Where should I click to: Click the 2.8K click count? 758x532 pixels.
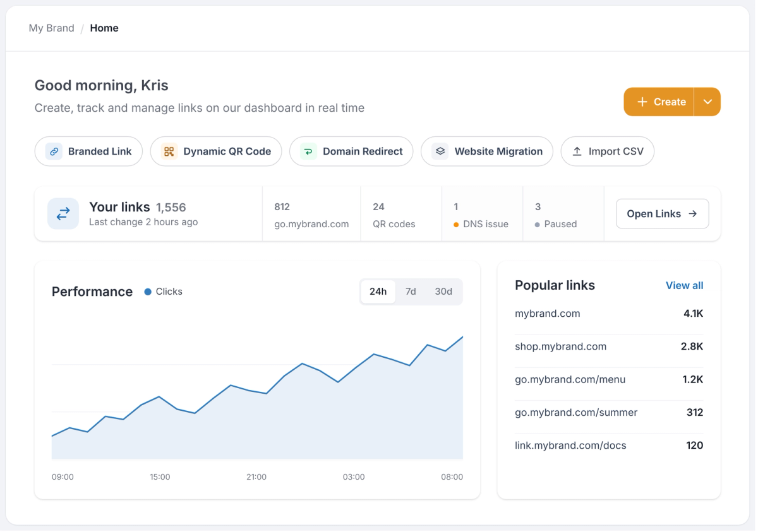692,346
